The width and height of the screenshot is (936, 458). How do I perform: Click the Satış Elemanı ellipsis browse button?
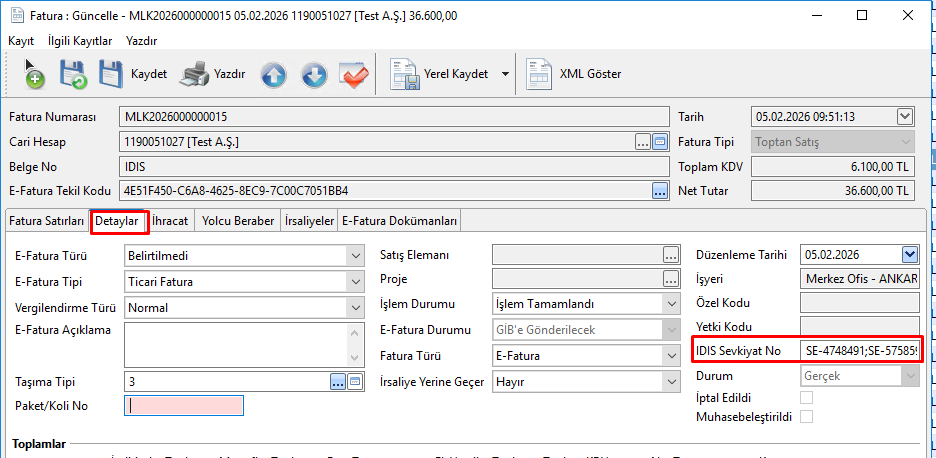[670, 256]
